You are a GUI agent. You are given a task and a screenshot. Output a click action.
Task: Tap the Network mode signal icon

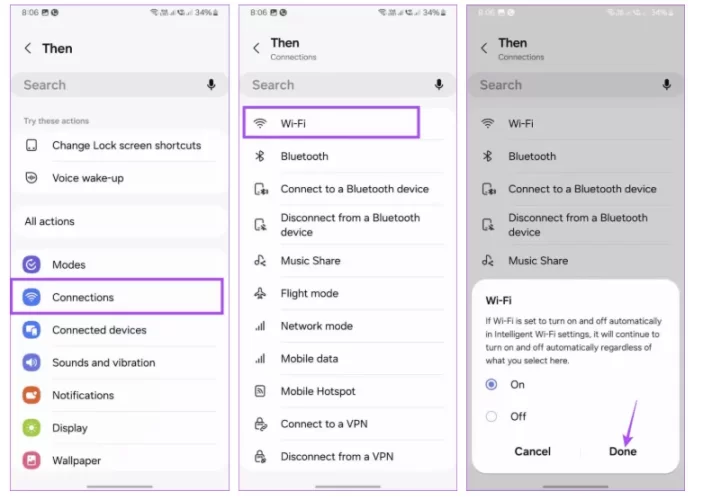coord(260,326)
